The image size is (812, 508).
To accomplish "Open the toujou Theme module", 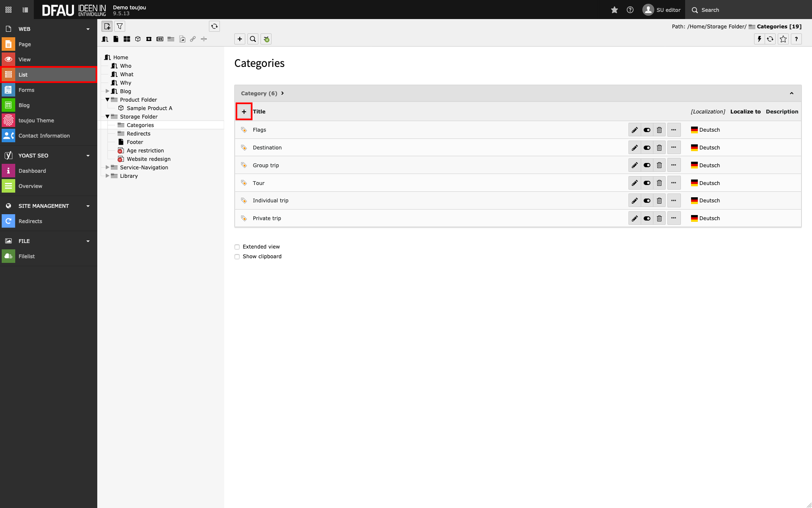I will point(36,120).
